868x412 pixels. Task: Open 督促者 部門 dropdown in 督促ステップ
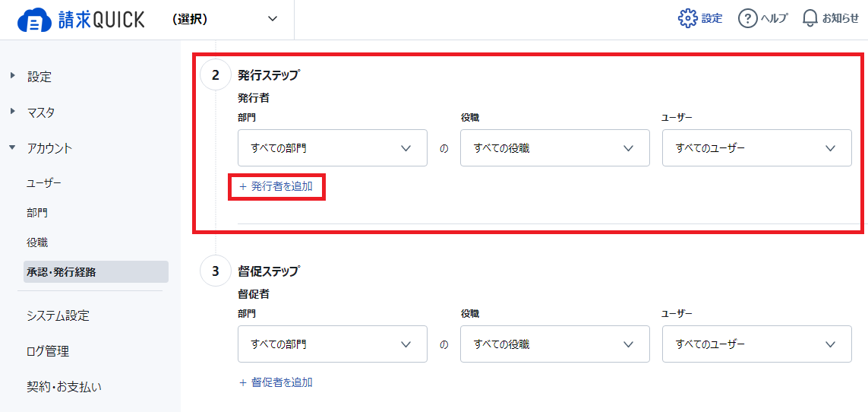[332, 344]
